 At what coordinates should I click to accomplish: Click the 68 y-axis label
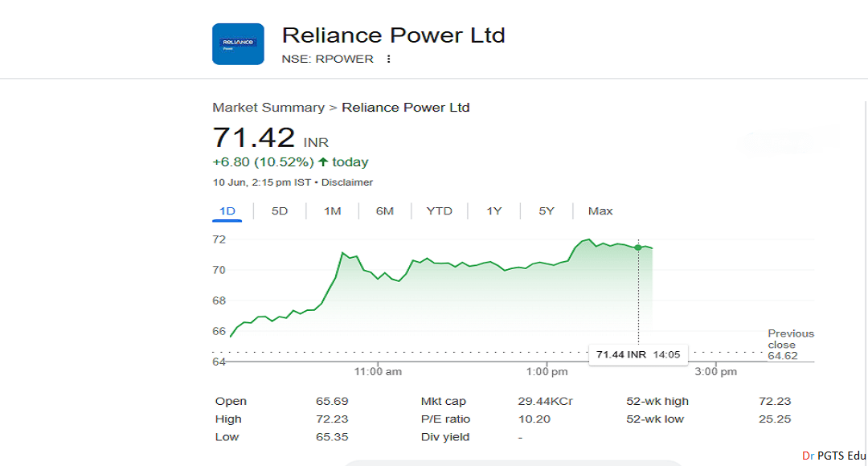(x=219, y=300)
